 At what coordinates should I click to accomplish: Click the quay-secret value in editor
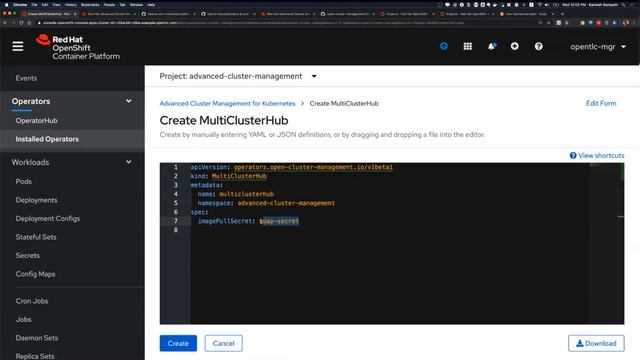pos(279,221)
